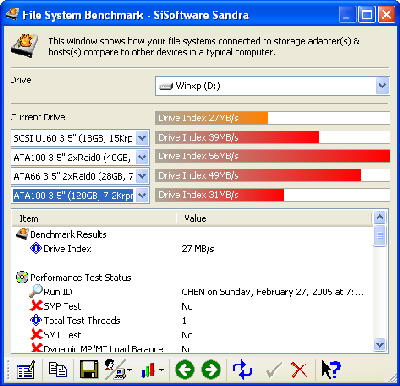
Task: Click the results list scroll up arrow
Action: pyautogui.click(x=380, y=217)
